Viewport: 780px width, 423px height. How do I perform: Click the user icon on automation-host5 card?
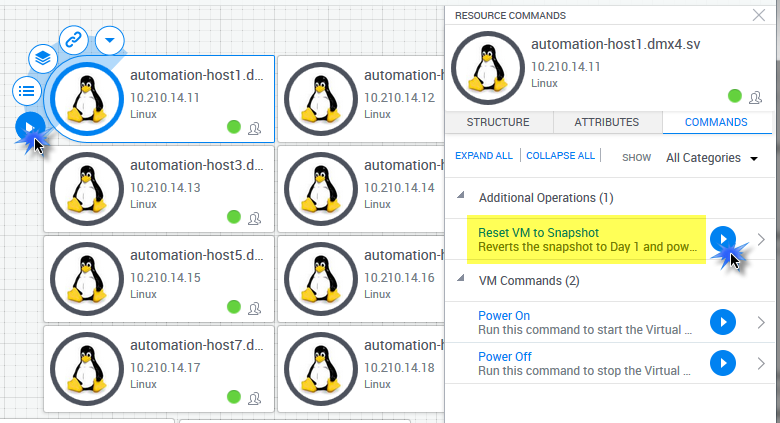click(x=254, y=309)
